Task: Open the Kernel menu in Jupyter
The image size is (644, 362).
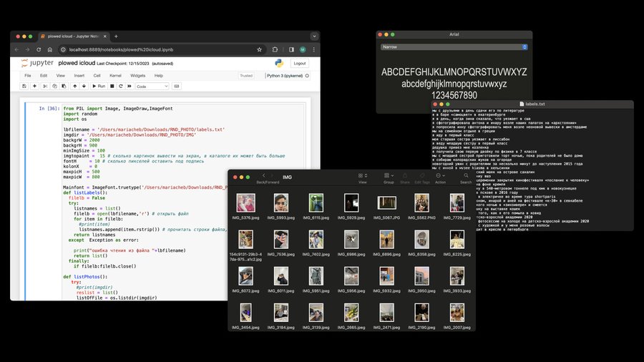Action: tap(115, 76)
